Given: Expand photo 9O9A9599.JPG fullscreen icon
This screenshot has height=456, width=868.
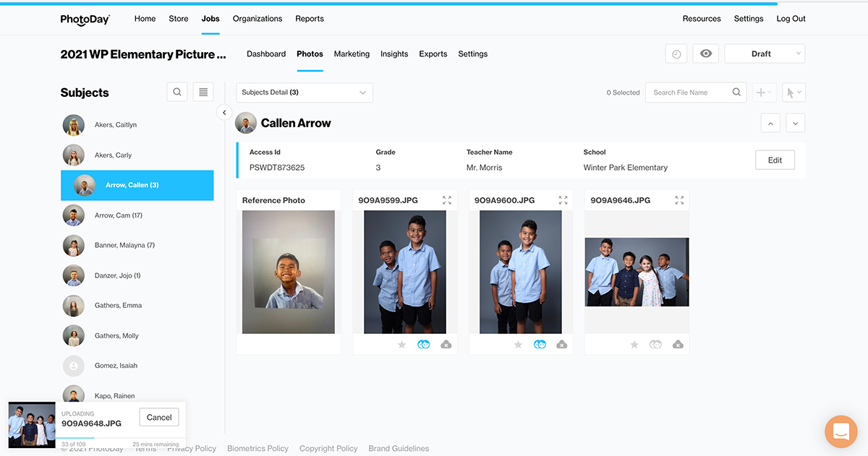Looking at the screenshot, I should (x=447, y=200).
